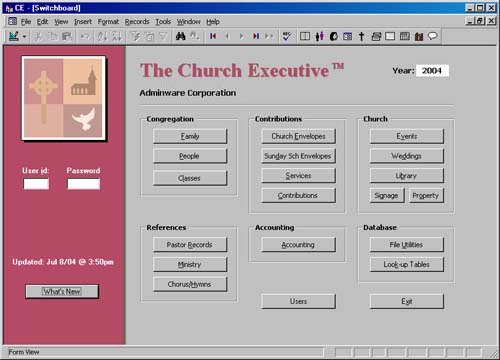500x360 pixels.
Task: Click the Filter By Selection icon
Action: tap(135, 36)
